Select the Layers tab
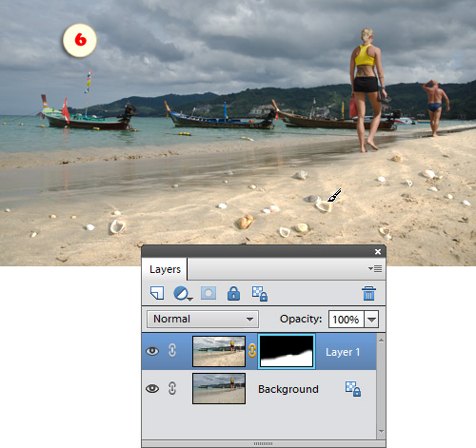 [x=165, y=269]
